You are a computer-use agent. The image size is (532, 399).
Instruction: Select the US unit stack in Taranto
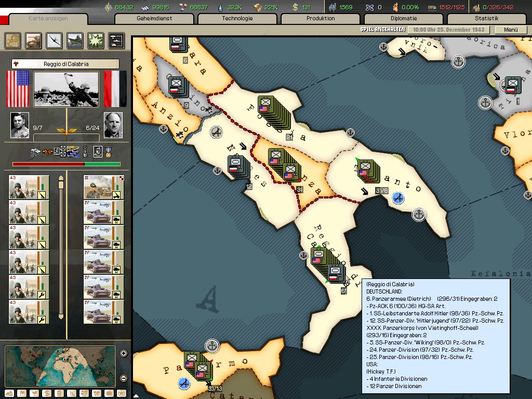(x=368, y=171)
